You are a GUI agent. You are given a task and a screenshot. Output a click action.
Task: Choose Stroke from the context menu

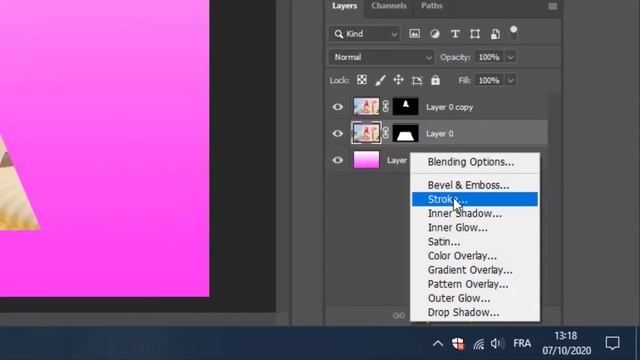click(475, 199)
